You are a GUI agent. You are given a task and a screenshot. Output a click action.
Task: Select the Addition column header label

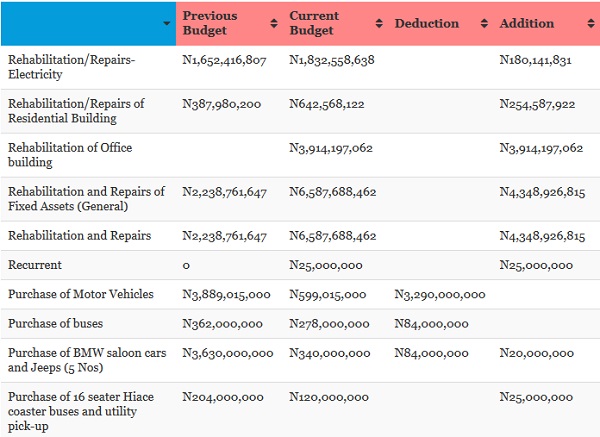(527, 23)
